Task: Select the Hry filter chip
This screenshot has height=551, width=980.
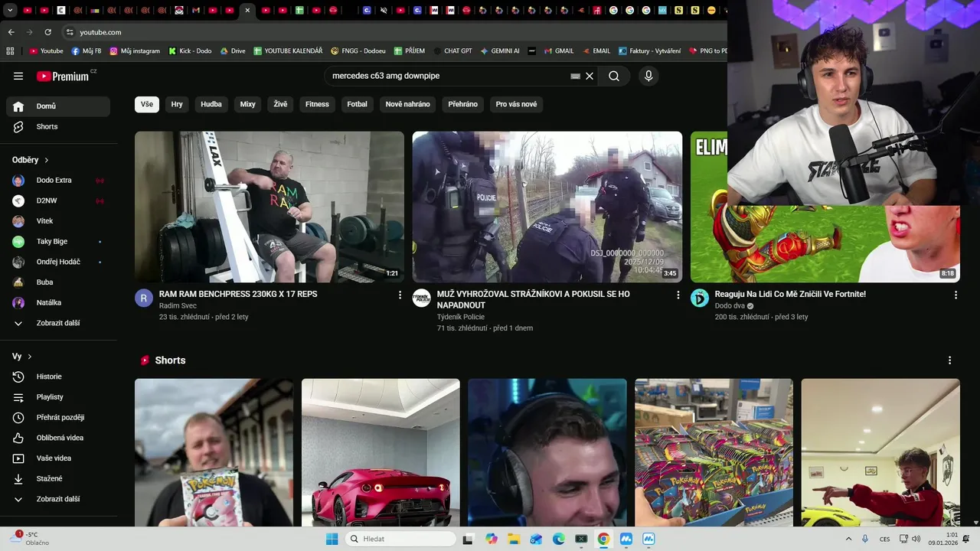Action: (177, 104)
